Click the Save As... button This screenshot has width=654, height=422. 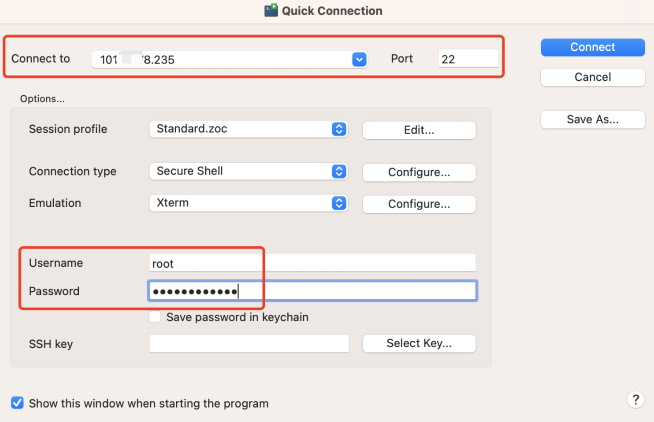[593, 120]
